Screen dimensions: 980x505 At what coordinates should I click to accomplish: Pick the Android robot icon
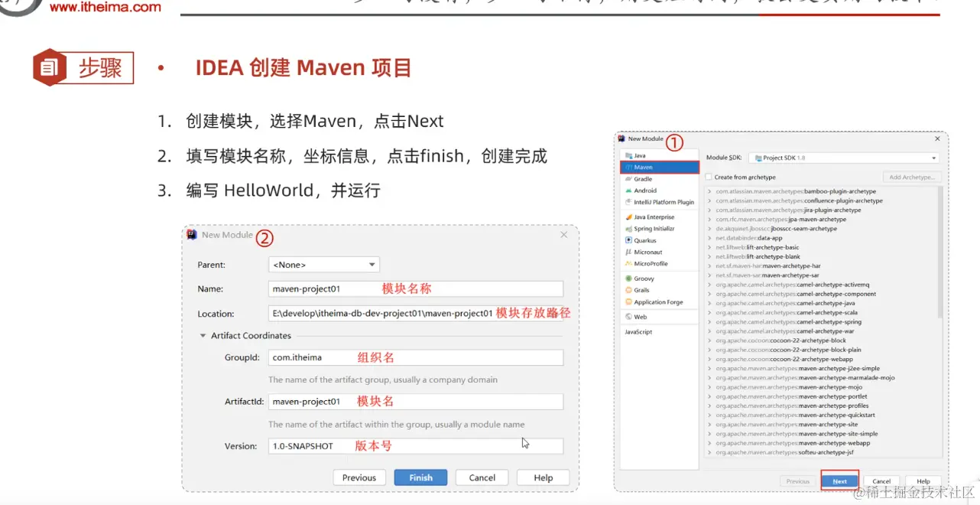point(628,191)
